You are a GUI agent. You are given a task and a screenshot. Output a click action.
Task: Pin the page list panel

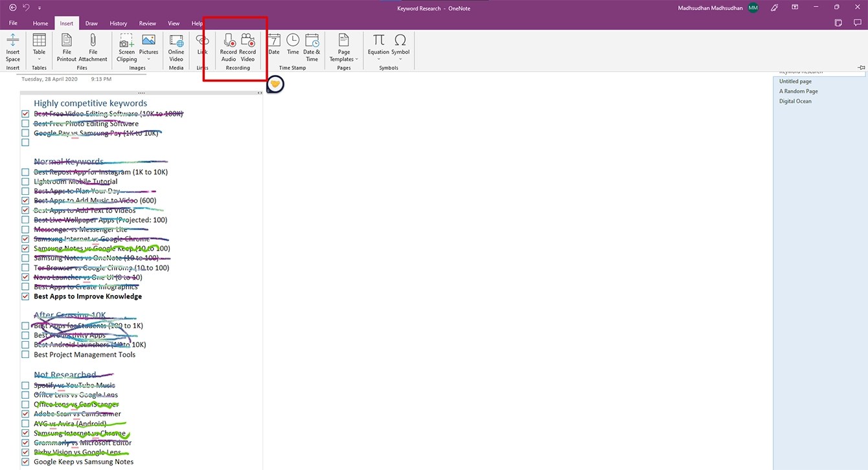click(x=861, y=67)
